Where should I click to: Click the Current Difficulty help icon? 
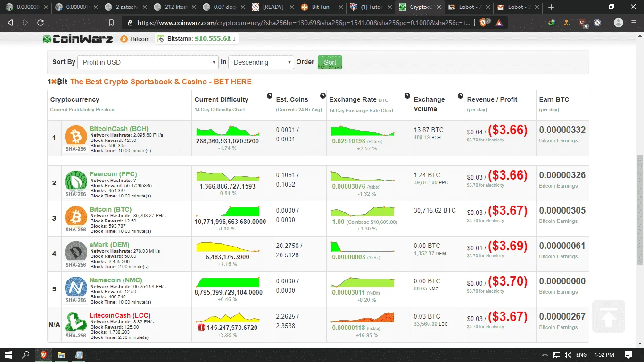click(x=270, y=96)
